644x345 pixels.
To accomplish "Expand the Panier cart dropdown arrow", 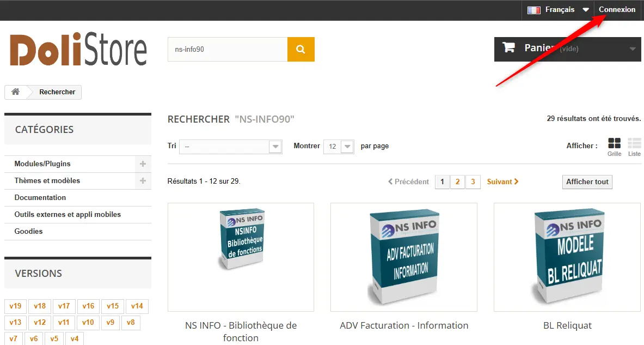I will (x=633, y=49).
